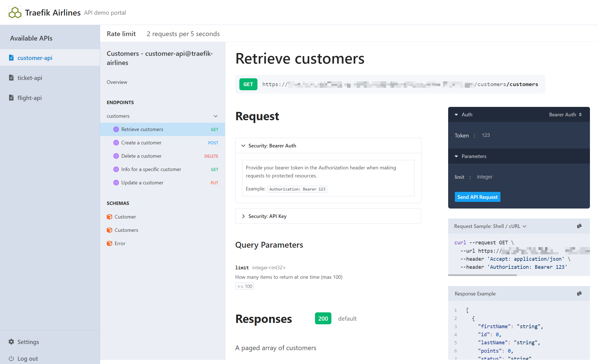The width and height of the screenshot is (598, 364).
Task: Click the Log out power icon
Action: [11, 358]
